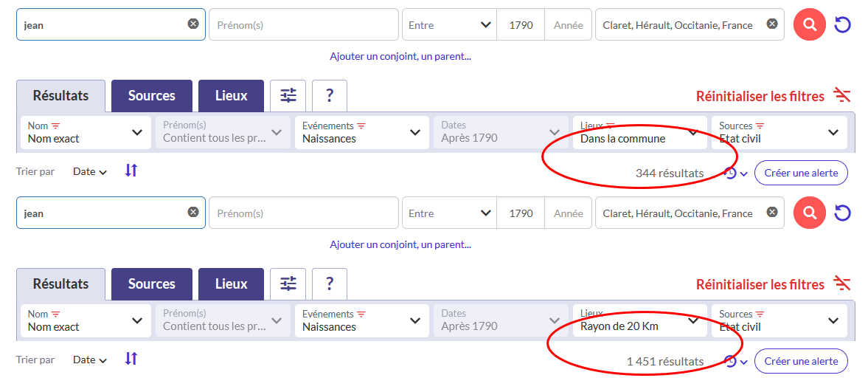868x378 pixels.
Task: Toggle sort order arrows beside 344 résultats row
Action: [131, 171]
